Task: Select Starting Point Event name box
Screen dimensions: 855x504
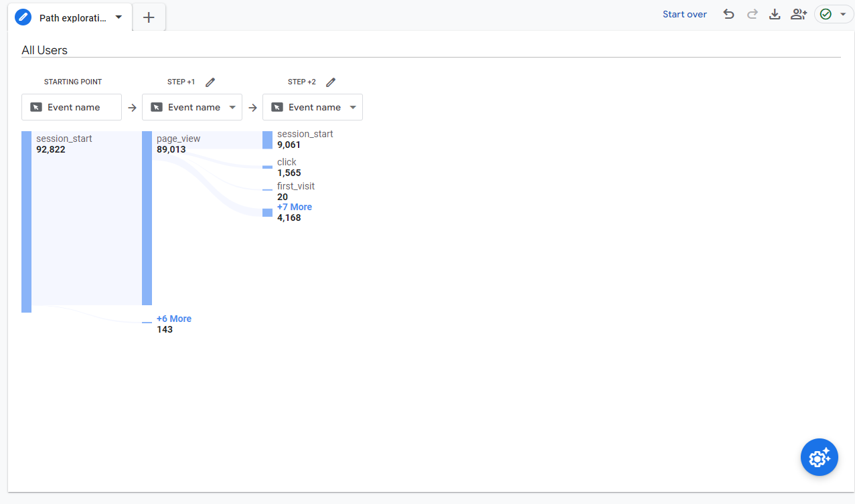Action: (72, 107)
